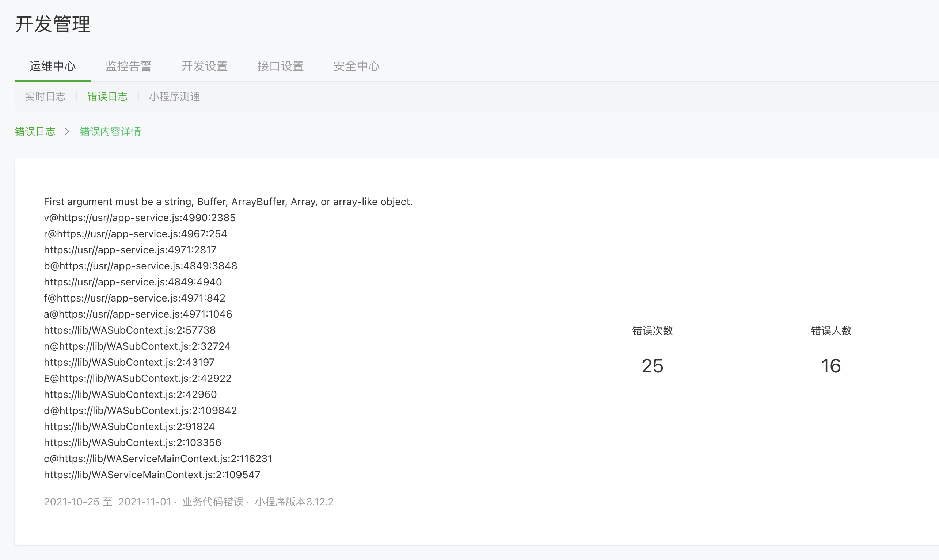This screenshot has width=939, height=560.
Task: Click the 错误人数 label
Action: pos(830,331)
